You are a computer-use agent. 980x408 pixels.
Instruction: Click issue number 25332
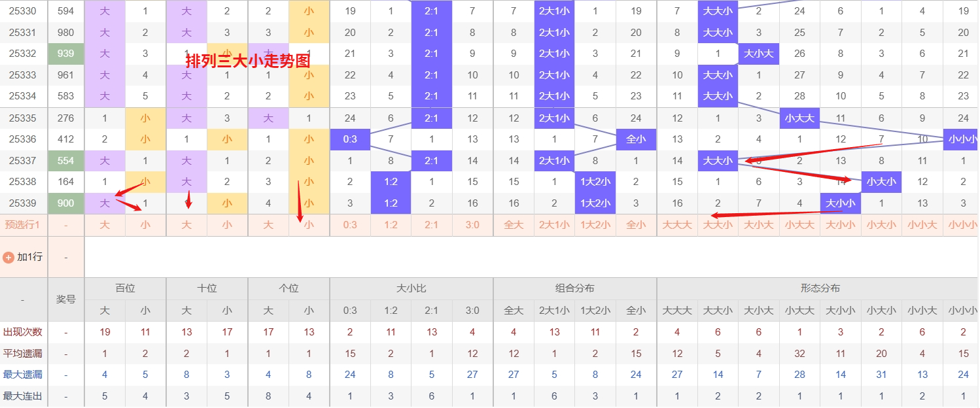[x=22, y=54]
